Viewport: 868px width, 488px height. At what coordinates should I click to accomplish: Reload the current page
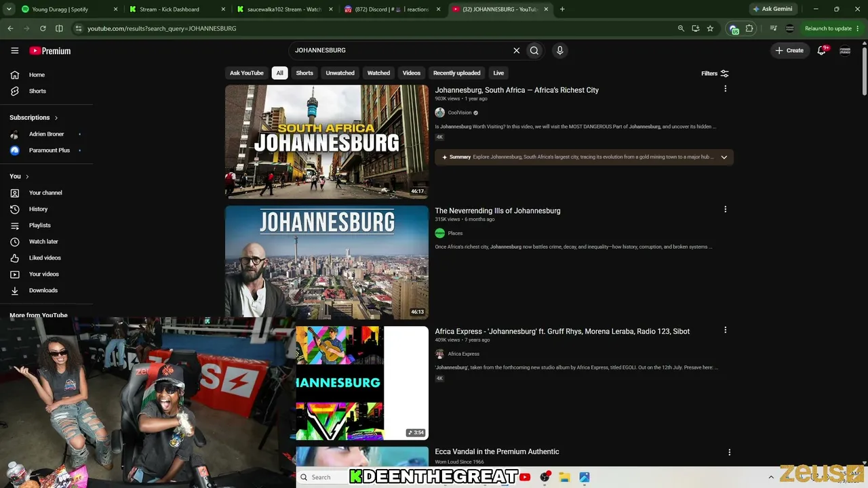[x=43, y=28]
